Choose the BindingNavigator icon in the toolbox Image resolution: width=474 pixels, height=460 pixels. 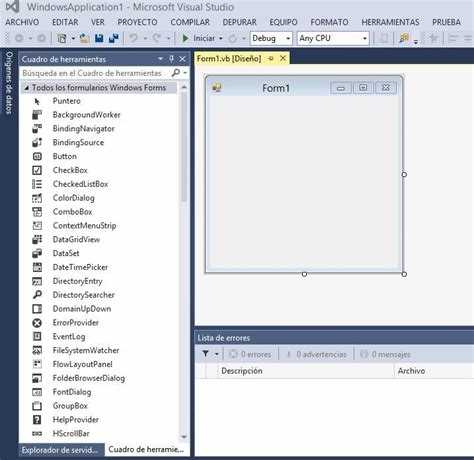coord(37,129)
